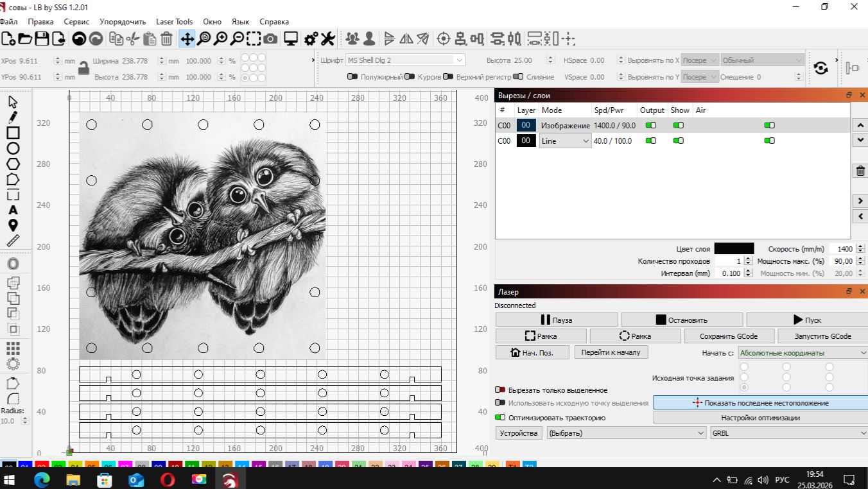Toggle Output for the Line layer
Viewport: 868px width, 489px height.
pos(650,141)
